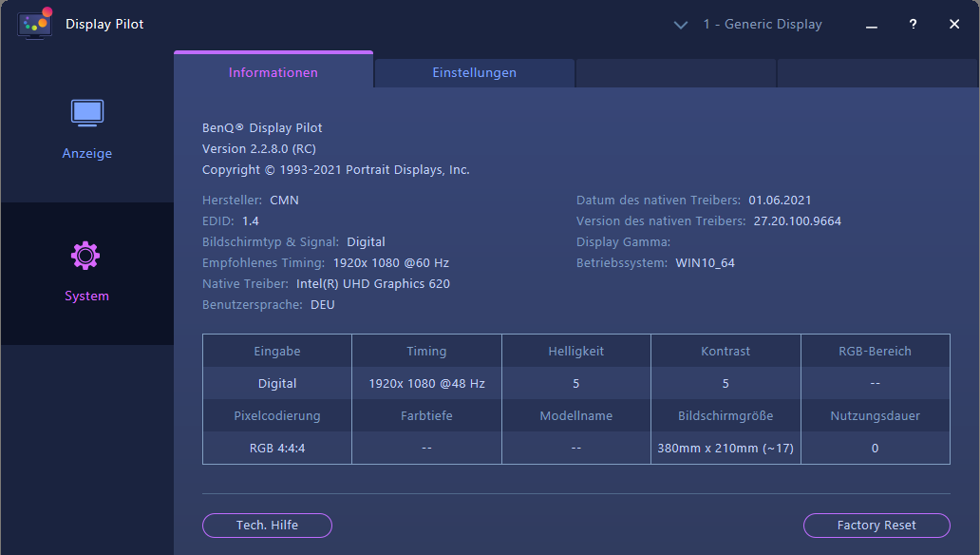The width and height of the screenshot is (980, 555).
Task: Click the 'BenQ Display Pilot' product name
Action: 262,127
